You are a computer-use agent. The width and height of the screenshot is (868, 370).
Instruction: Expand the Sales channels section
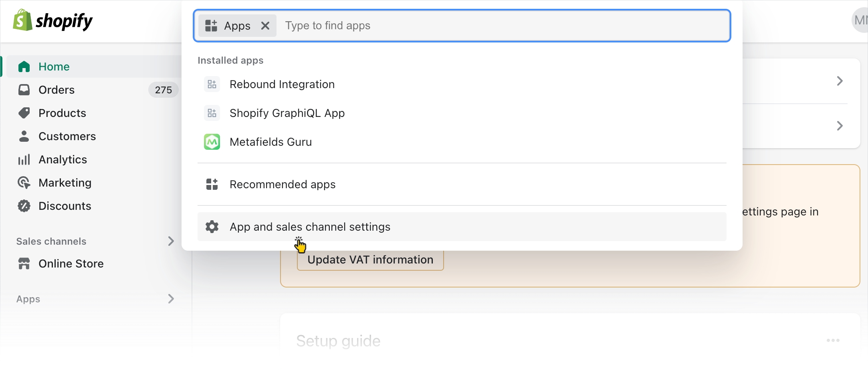coord(171,241)
